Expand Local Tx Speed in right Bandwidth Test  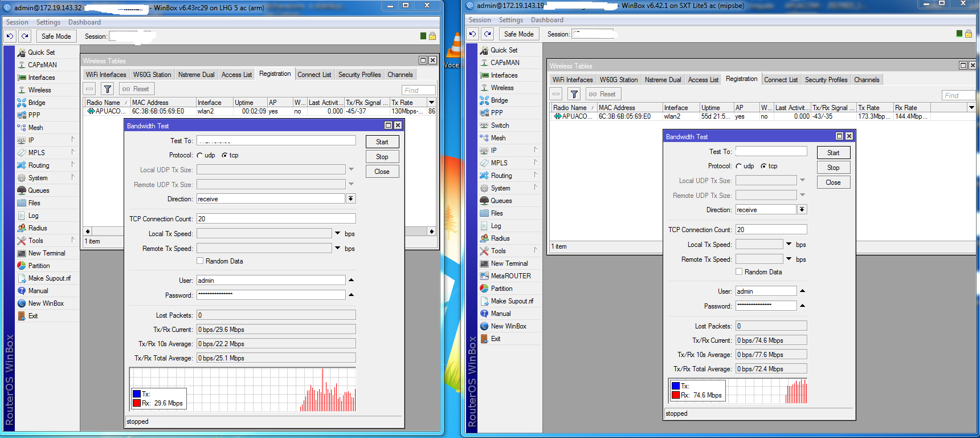(789, 244)
